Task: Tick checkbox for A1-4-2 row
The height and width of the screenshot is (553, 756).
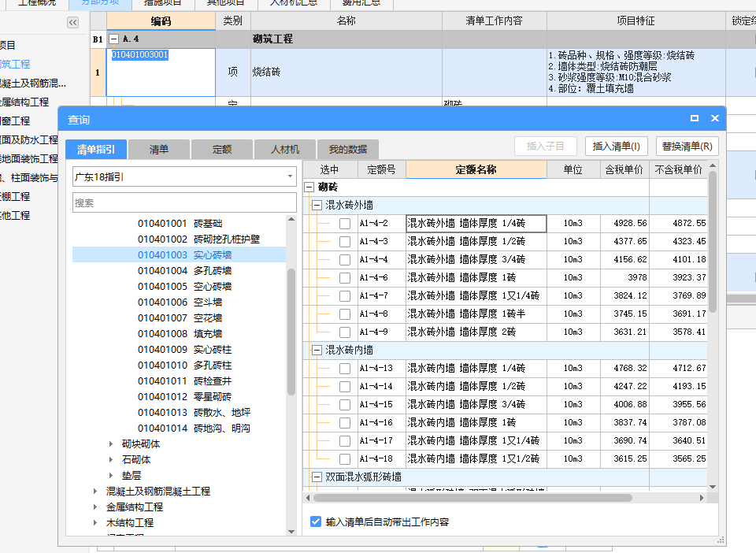Action: 345,224
